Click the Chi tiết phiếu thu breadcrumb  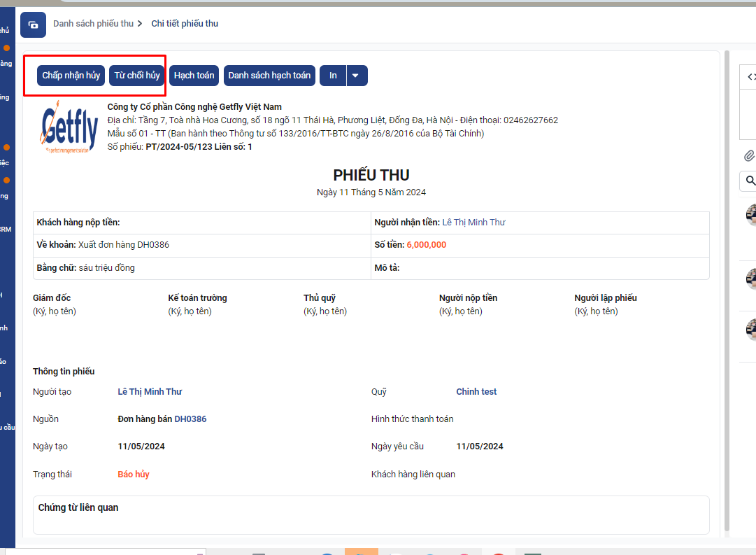pos(185,24)
